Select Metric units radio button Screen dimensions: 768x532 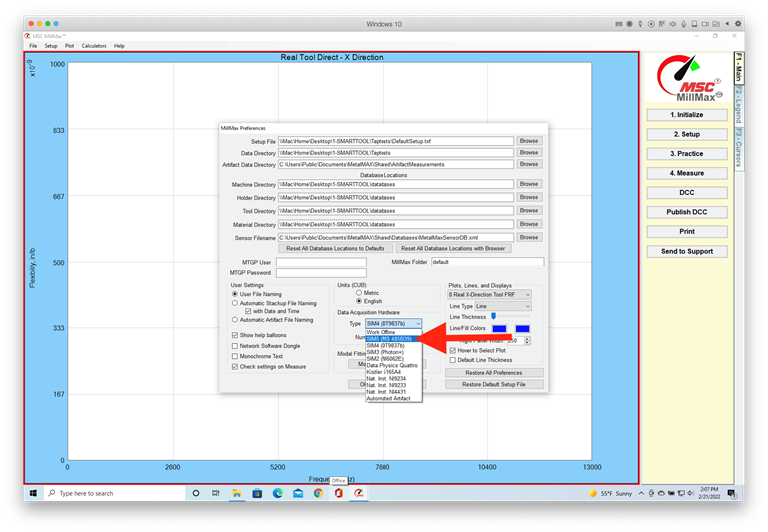(x=359, y=293)
